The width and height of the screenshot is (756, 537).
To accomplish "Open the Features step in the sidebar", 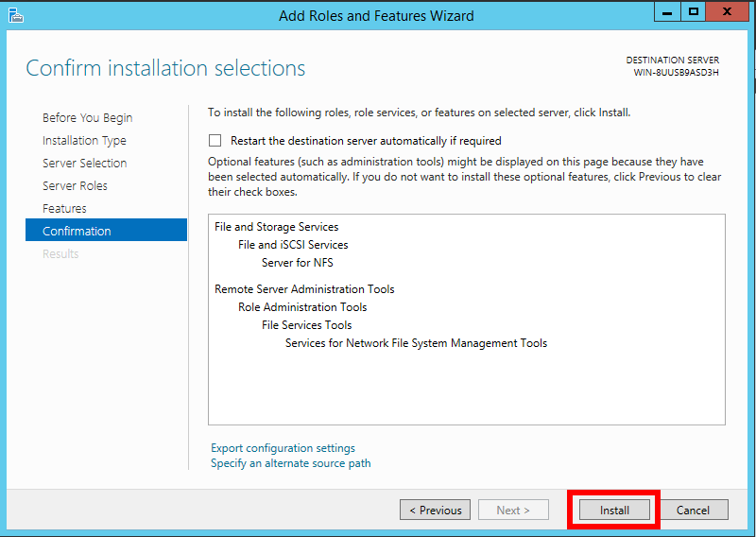I will point(64,209).
